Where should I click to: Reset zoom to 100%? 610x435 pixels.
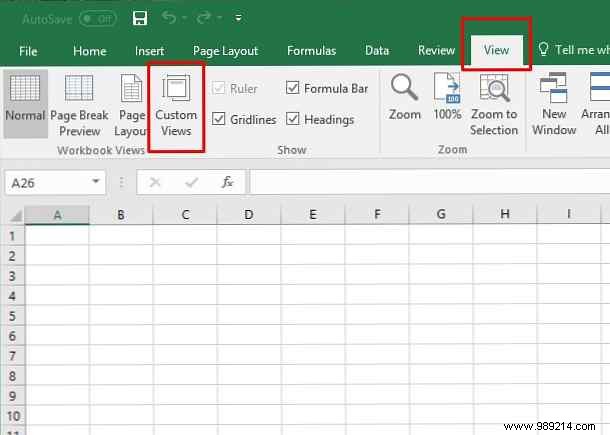[447, 97]
